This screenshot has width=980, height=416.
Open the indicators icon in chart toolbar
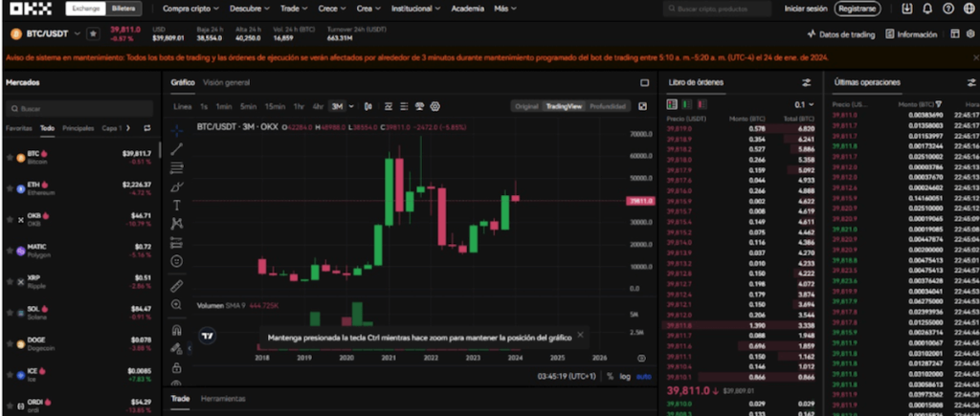pyautogui.click(x=389, y=106)
